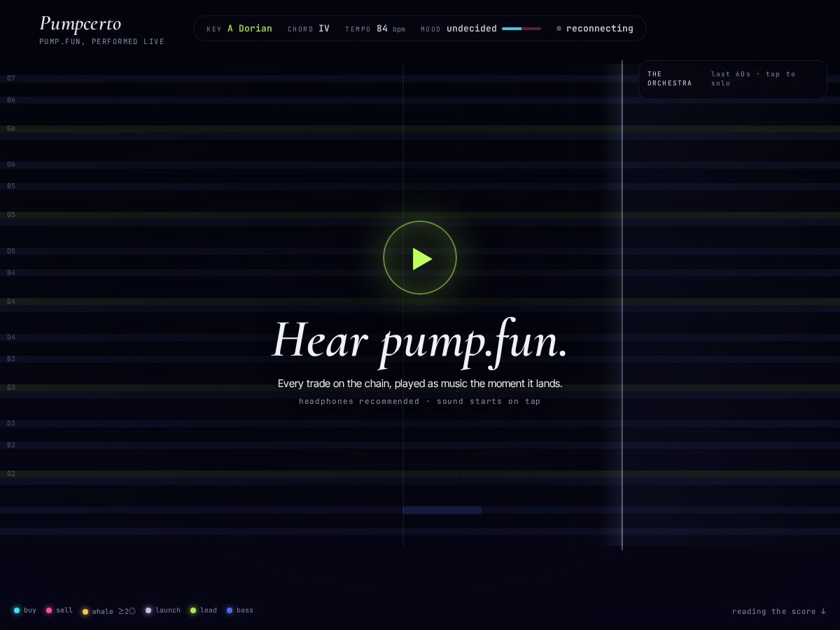This screenshot has height=630, width=840.
Task: Click the blue bass legend dot
Action: pos(230,610)
